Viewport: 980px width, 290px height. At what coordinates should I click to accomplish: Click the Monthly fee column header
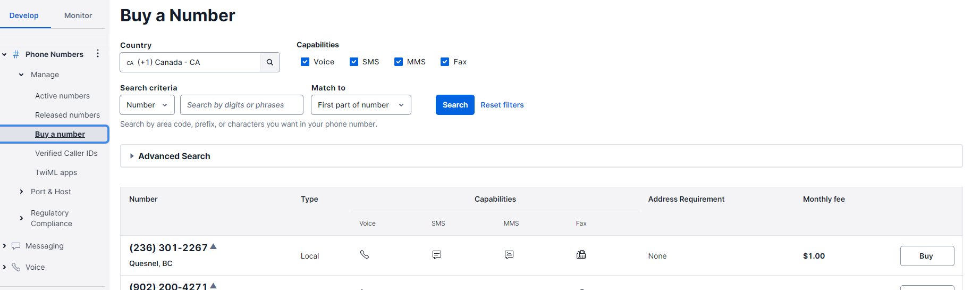[824, 199]
